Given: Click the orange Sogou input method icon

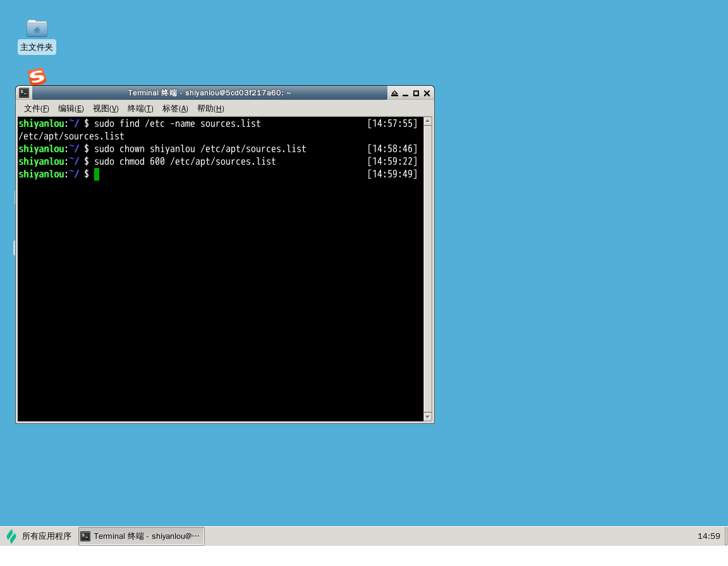Looking at the screenshot, I should 37,76.
